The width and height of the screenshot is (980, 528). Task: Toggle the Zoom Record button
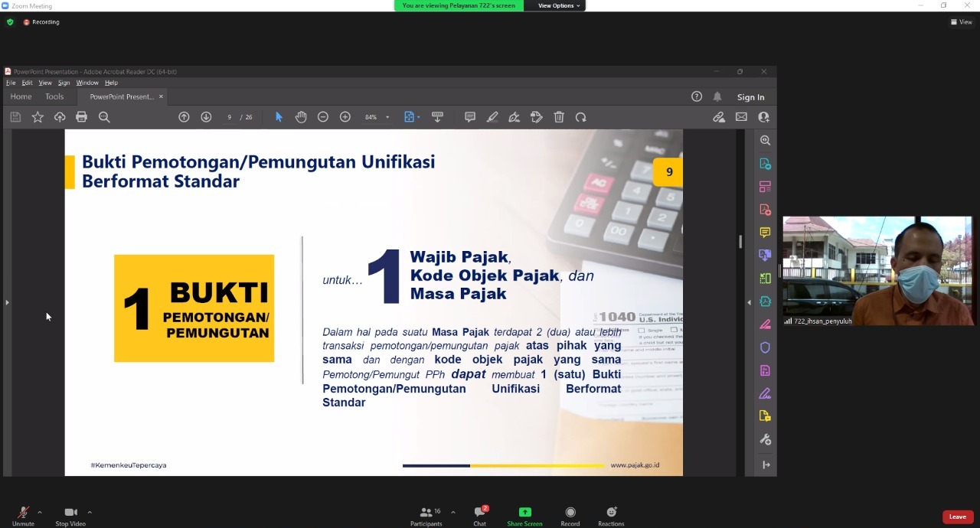click(570, 515)
